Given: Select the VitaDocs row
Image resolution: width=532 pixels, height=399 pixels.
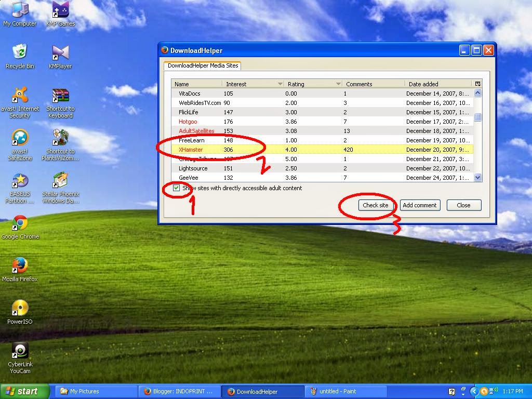Looking at the screenshot, I should (x=322, y=94).
